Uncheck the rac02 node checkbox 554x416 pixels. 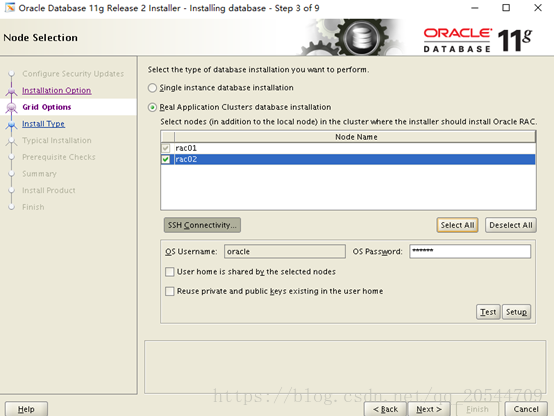tap(166, 159)
